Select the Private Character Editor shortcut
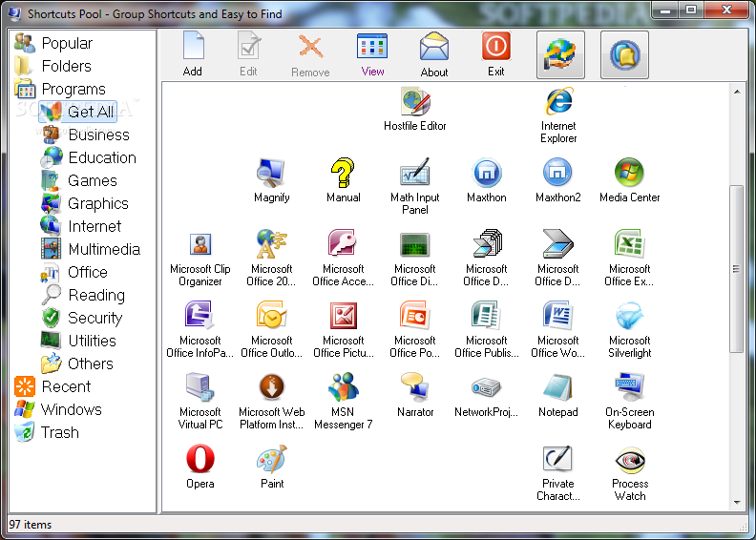 557,473
